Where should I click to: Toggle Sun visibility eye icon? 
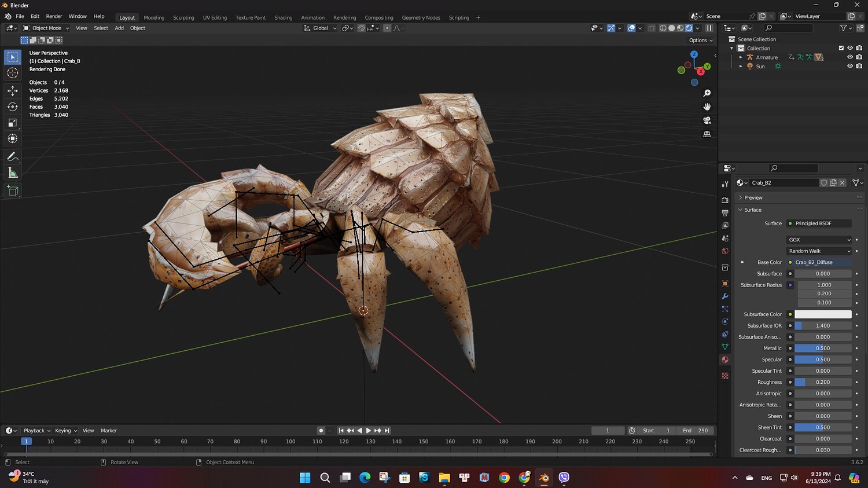850,67
